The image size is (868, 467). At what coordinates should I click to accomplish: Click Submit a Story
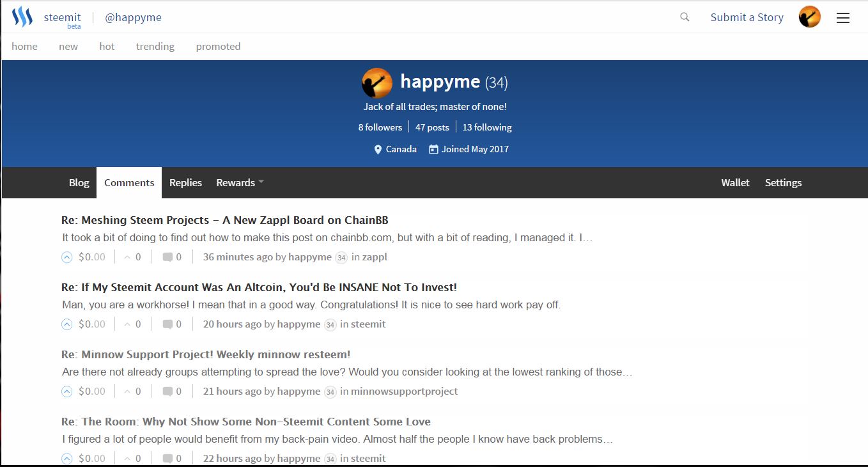747,17
